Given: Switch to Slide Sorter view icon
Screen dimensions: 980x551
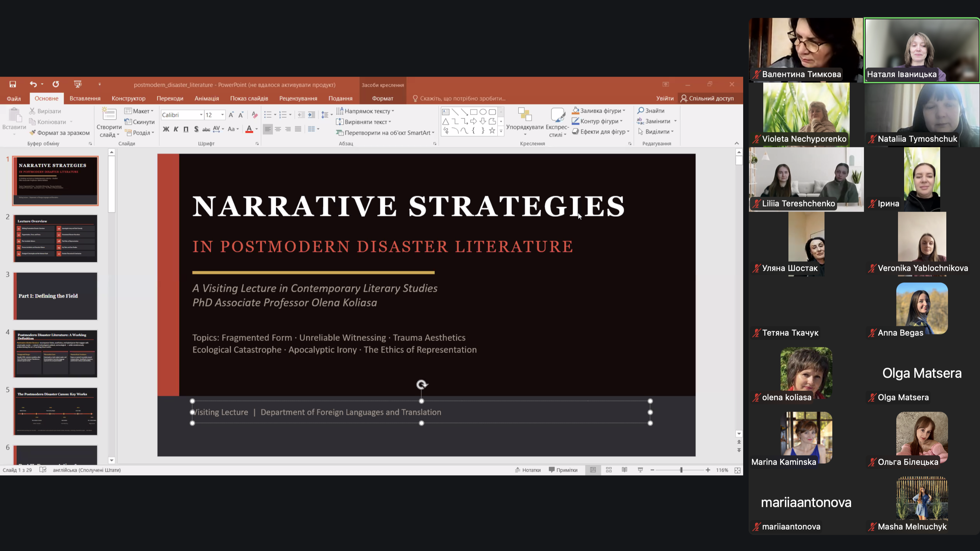Looking at the screenshot, I should click(x=609, y=470).
